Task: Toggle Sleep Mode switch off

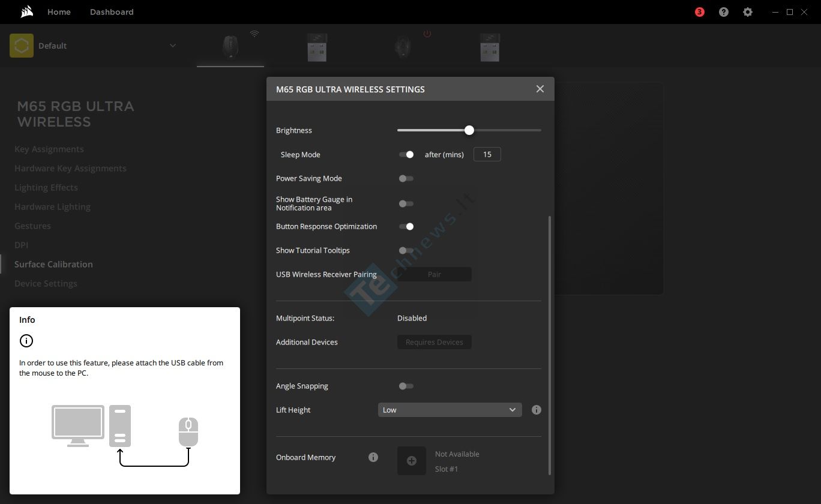Action: click(406, 154)
